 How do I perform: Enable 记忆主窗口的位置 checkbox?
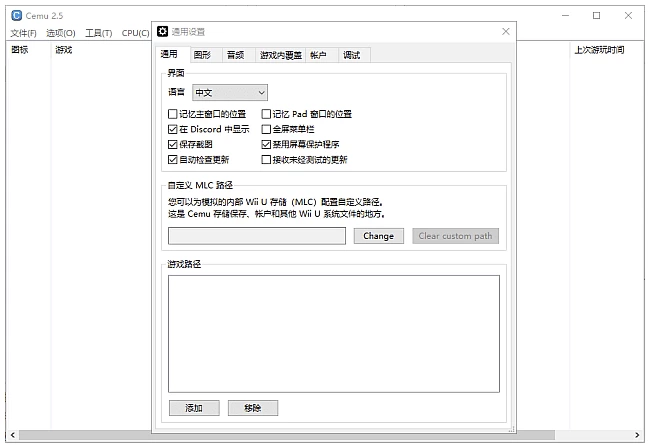(173, 114)
